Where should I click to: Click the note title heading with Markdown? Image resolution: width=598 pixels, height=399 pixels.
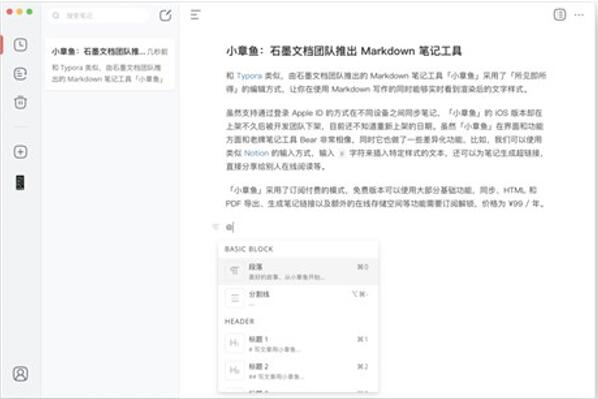[344, 51]
